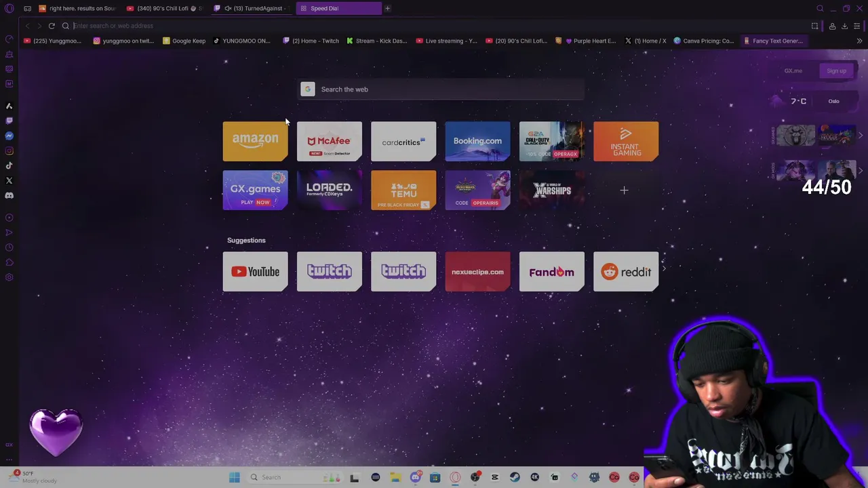Image resolution: width=868 pixels, height=488 pixels.
Task: Expand suggestions with the right arrow
Action: pos(664,269)
